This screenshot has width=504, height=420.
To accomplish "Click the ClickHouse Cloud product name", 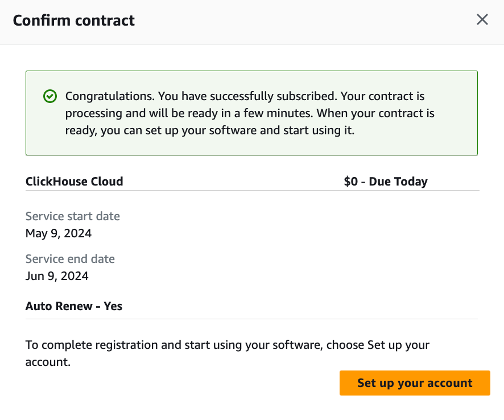I will (74, 181).
